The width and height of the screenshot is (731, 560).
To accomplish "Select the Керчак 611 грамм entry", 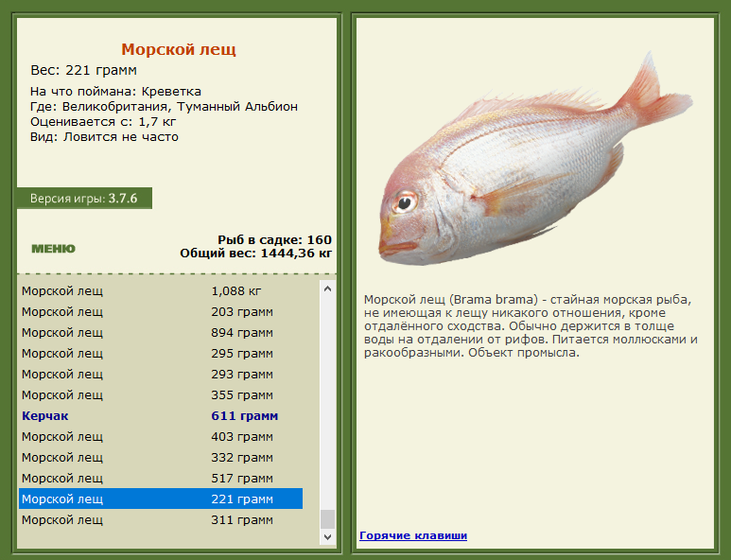I will 161,416.
